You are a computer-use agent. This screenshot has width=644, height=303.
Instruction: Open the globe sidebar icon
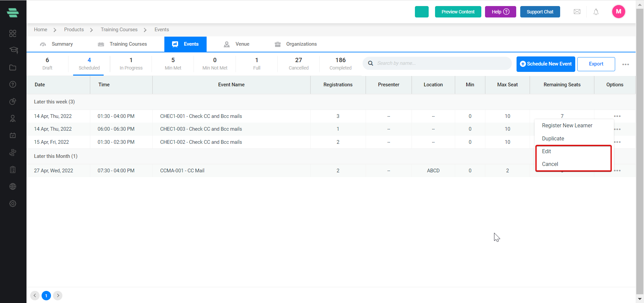13,186
